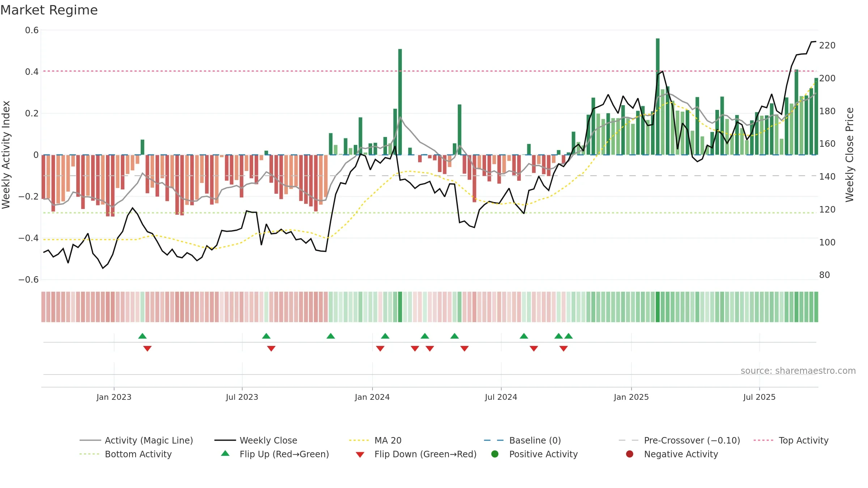Image resolution: width=868 pixels, height=488 pixels.
Task: Click the 220 price axis tick
Action: point(827,46)
